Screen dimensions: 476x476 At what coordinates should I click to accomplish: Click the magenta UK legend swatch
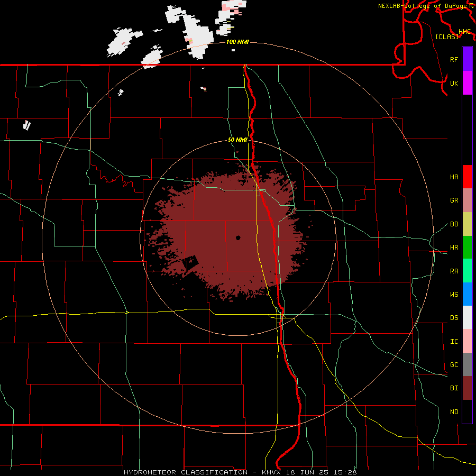[x=467, y=83]
